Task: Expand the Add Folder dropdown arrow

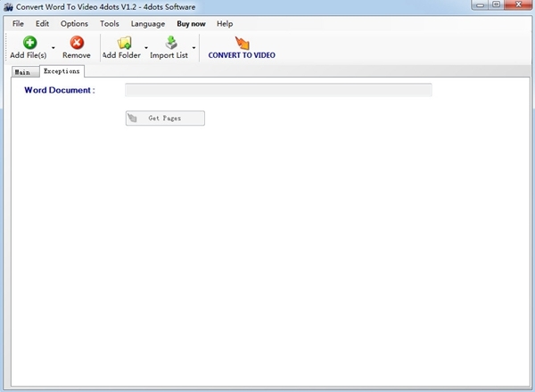Action: 146,48
